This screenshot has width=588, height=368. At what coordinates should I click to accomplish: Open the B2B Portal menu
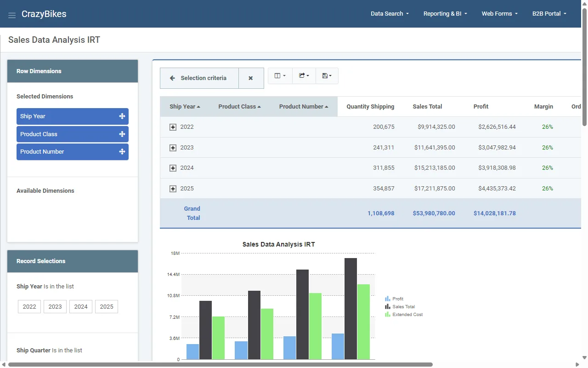pyautogui.click(x=549, y=14)
